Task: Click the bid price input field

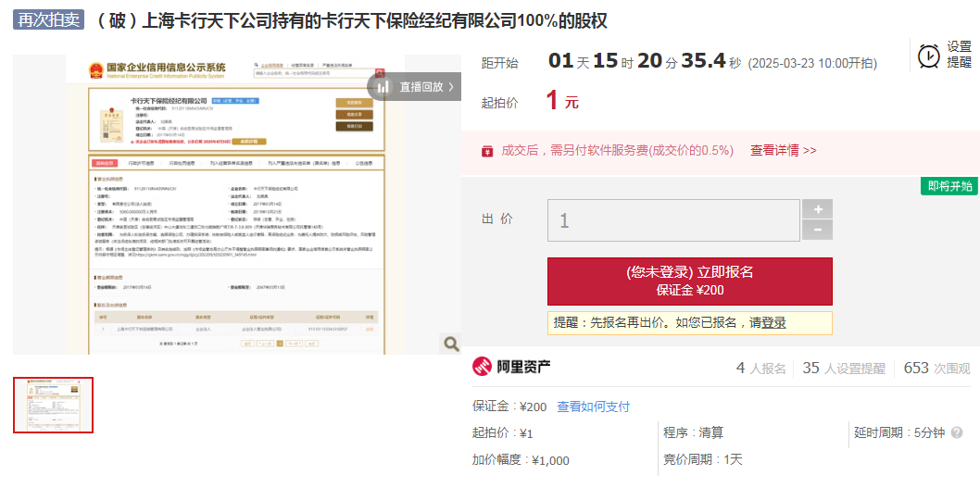Action: pos(673,220)
